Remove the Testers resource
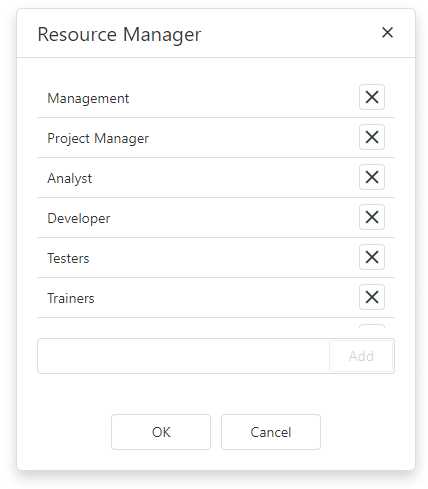This screenshot has width=428, height=489. tap(372, 257)
